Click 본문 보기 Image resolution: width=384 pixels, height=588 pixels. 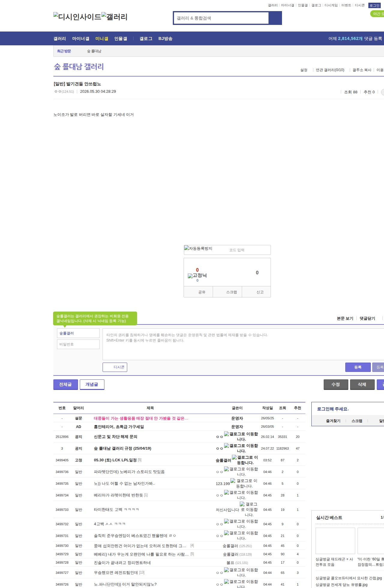(345, 318)
